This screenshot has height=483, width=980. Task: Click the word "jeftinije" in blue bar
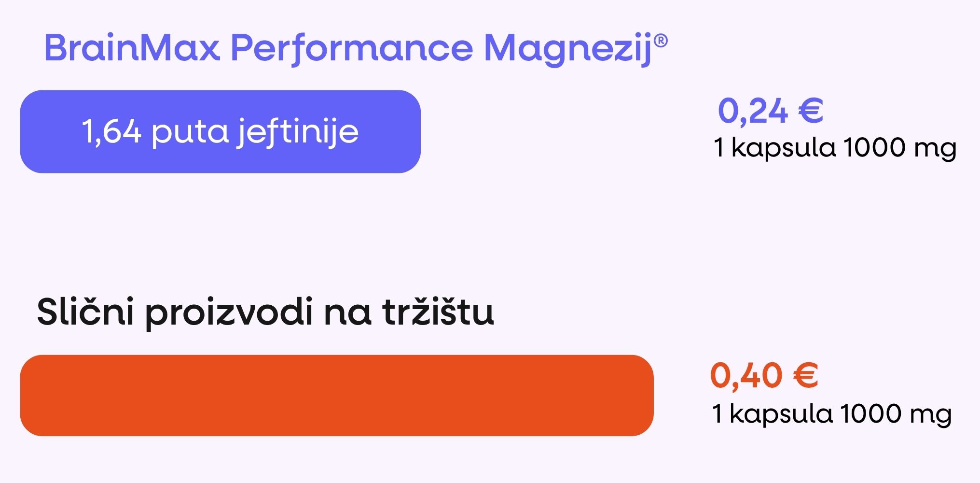[x=298, y=132]
